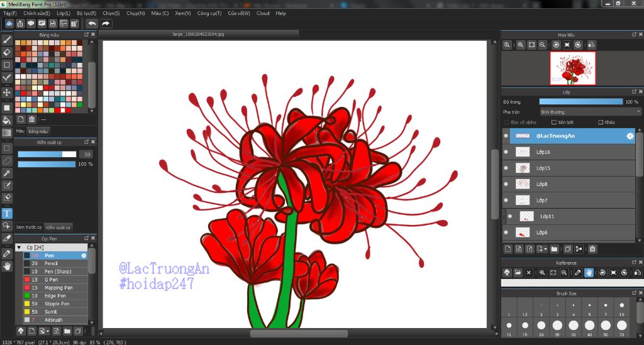Image resolution: width=644 pixels, height=345 pixels.
Task: Click the export/share icon in top toolbar
Action: (20, 23)
